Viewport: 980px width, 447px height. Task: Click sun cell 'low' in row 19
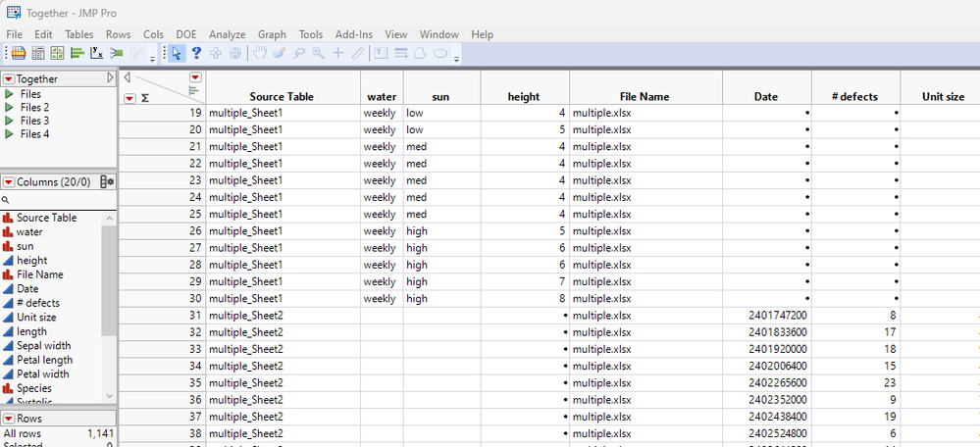coord(441,113)
